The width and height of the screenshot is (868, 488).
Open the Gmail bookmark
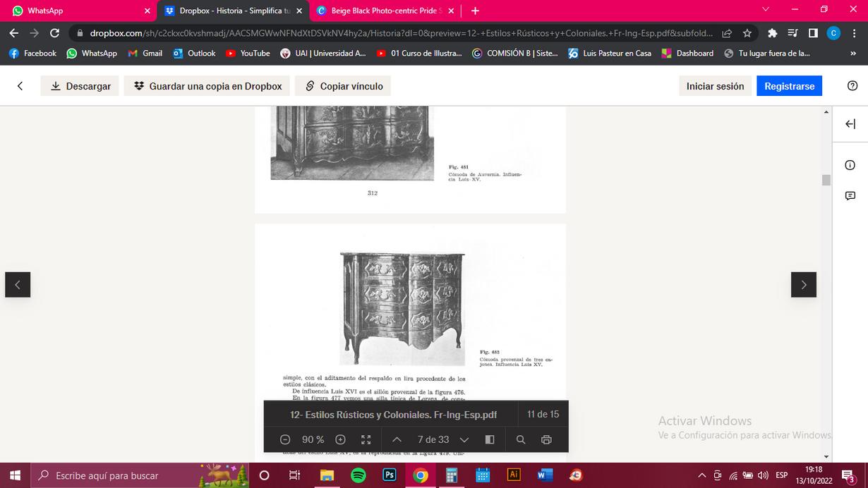[145, 53]
